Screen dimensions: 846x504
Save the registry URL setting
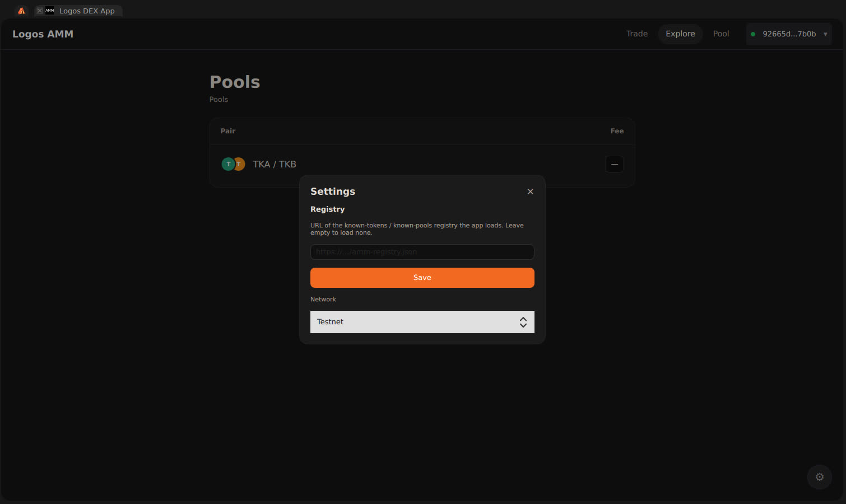pyautogui.click(x=422, y=278)
